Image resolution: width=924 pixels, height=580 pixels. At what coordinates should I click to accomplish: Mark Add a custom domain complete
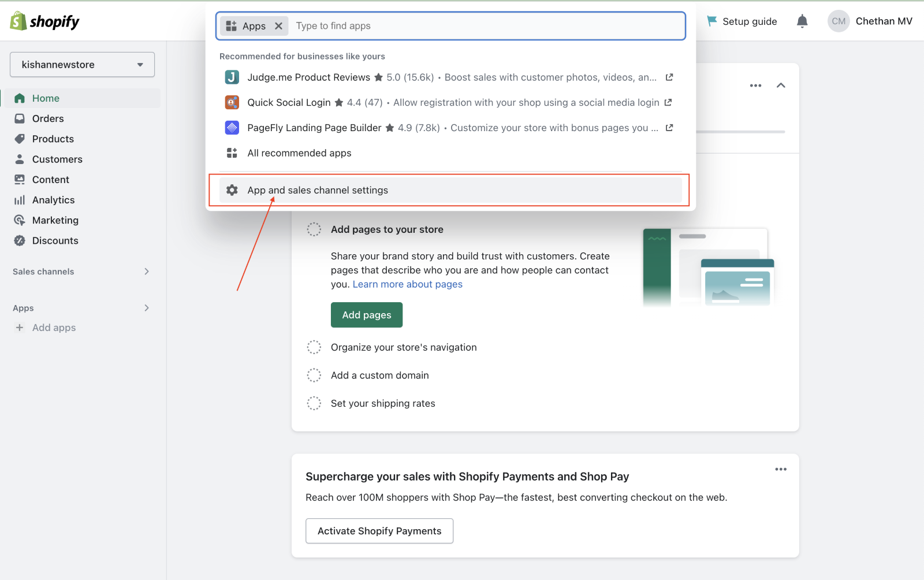pyautogui.click(x=314, y=375)
